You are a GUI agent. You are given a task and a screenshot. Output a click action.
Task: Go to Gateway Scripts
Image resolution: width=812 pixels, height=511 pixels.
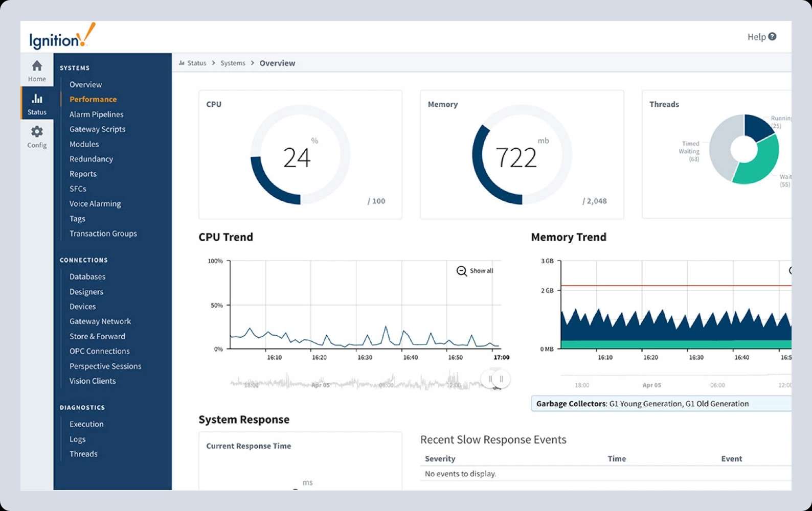[x=97, y=129]
